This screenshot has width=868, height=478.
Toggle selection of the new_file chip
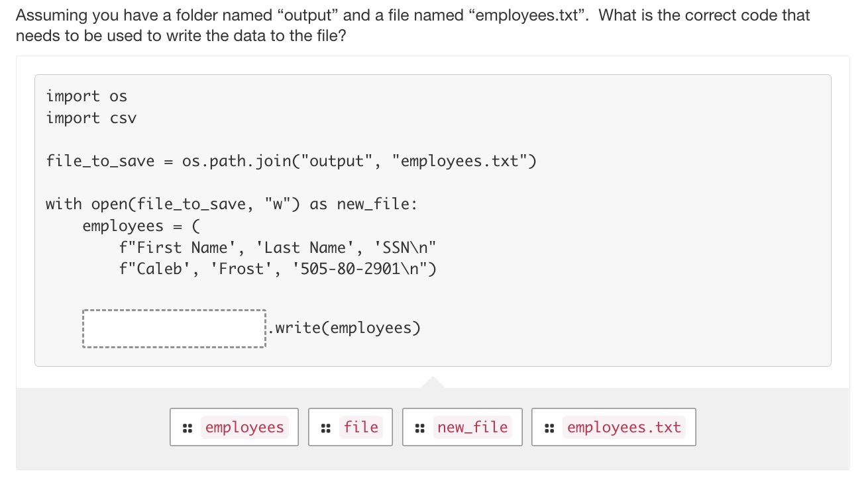pyautogui.click(x=462, y=427)
